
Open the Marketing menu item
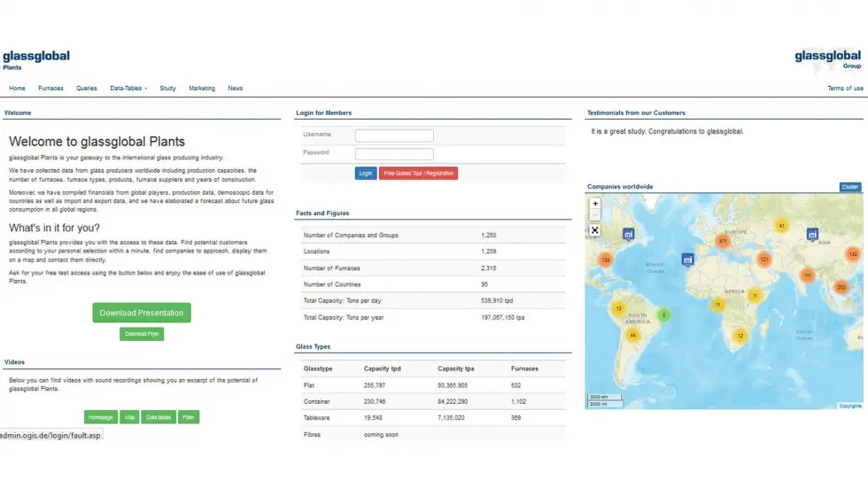click(202, 89)
